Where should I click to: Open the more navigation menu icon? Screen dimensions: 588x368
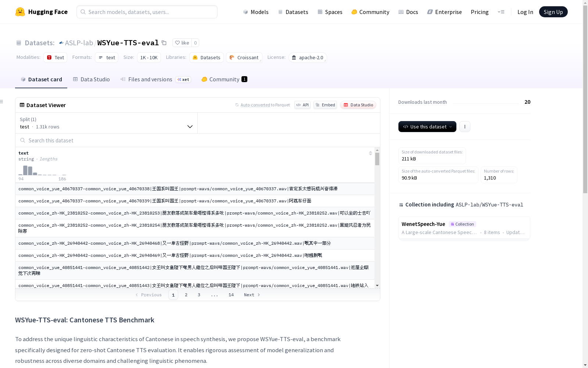501,12
